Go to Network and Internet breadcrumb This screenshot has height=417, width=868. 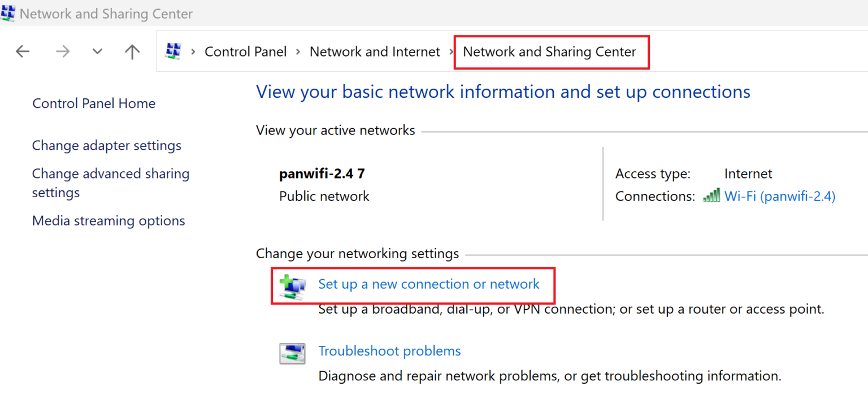(375, 52)
